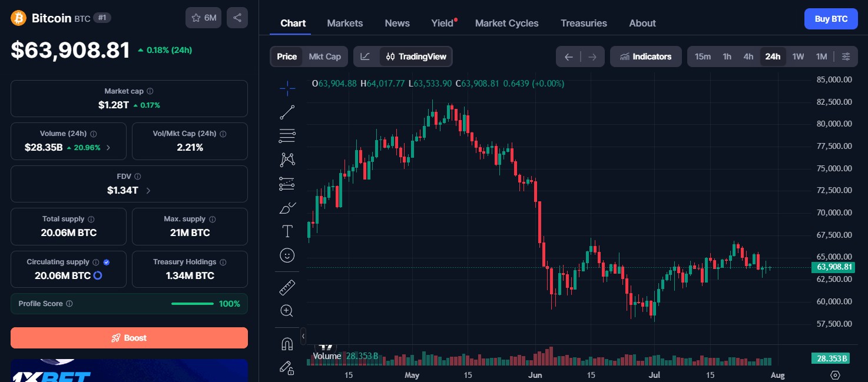Click the orange Boost button
Image resolution: width=868 pixels, height=382 pixels.
point(129,338)
